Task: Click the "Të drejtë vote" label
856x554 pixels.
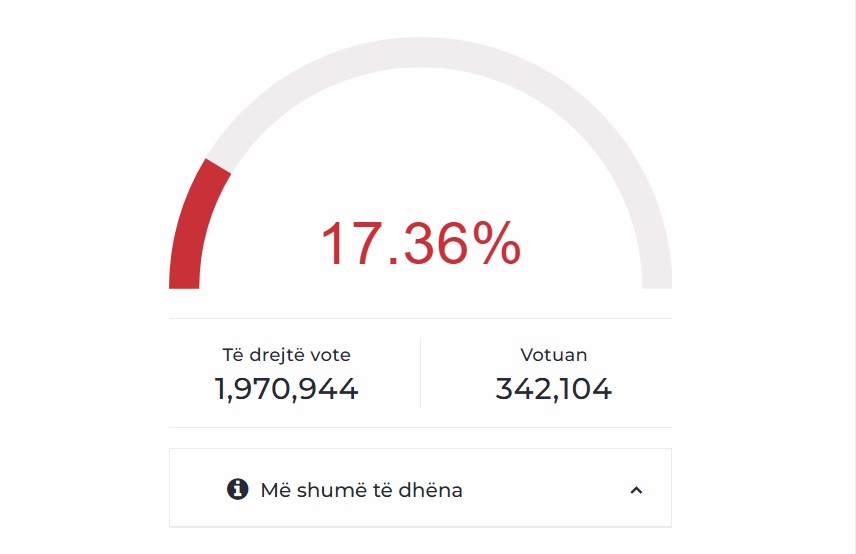Action: tap(287, 355)
